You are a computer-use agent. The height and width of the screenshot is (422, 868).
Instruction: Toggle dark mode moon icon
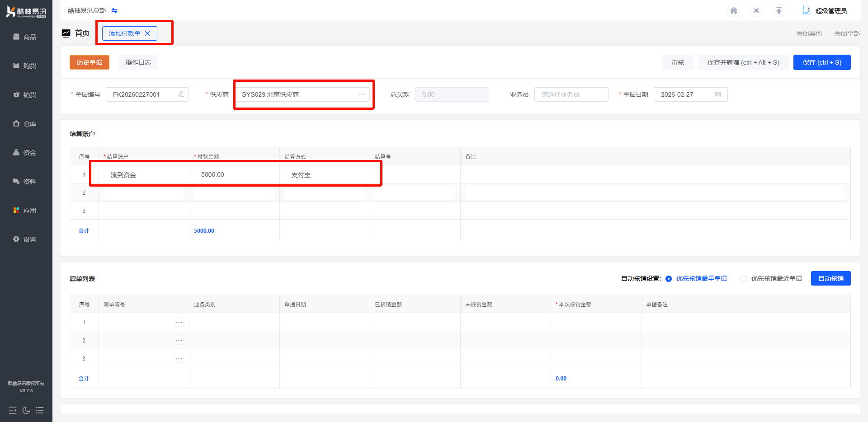(x=26, y=410)
